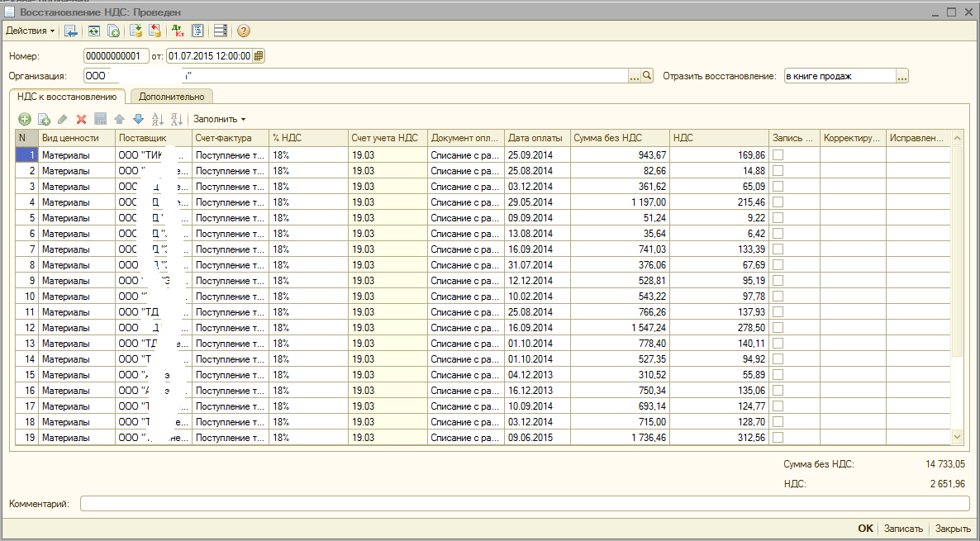Click the magnifier icon next to Организация
Viewport: 980px width, 541px height.
(x=647, y=76)
